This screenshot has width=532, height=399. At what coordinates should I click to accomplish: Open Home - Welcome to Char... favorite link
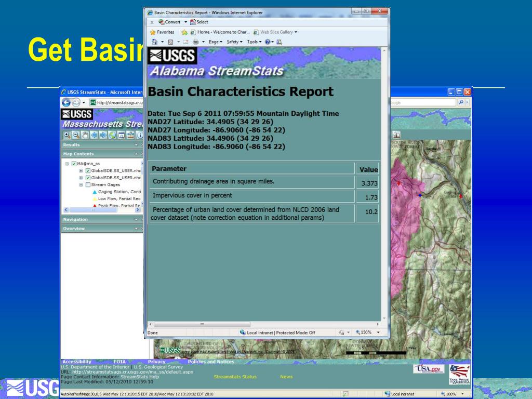(x=220, y=32)
